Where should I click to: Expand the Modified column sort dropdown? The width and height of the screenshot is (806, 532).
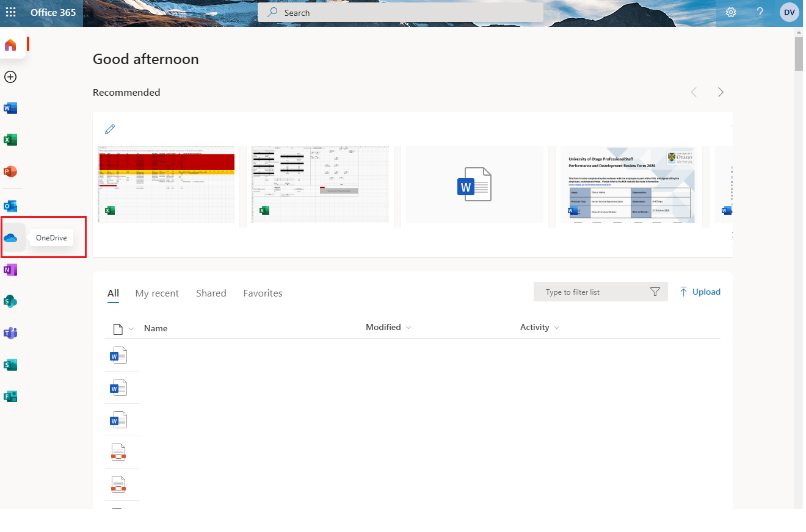pos(408,328)
